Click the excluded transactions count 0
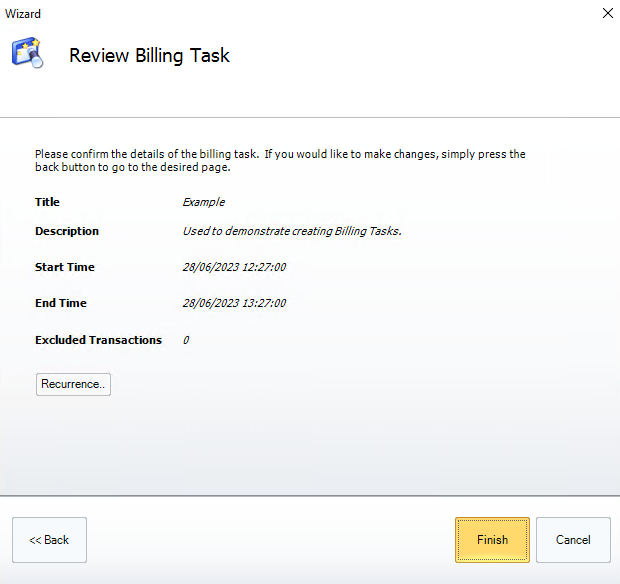This screenshot has width=620, height=584. tap(186, 340)
